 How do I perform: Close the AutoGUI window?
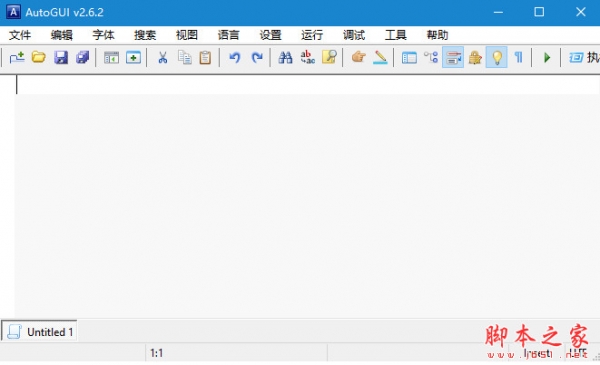point(580,12)
